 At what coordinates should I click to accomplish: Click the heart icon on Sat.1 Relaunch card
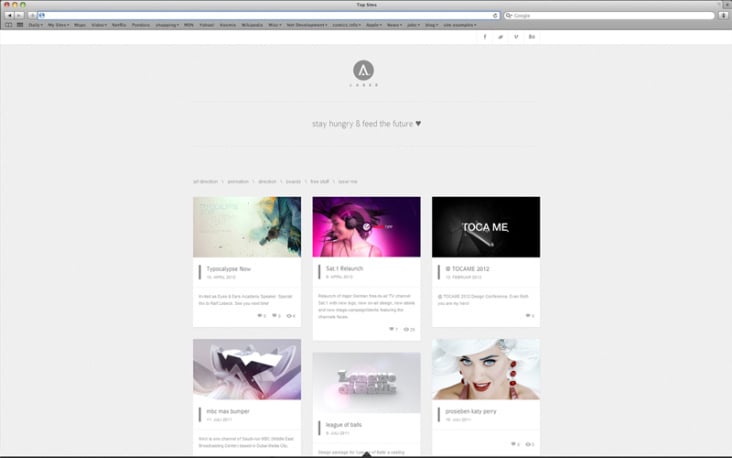point(392,329)
